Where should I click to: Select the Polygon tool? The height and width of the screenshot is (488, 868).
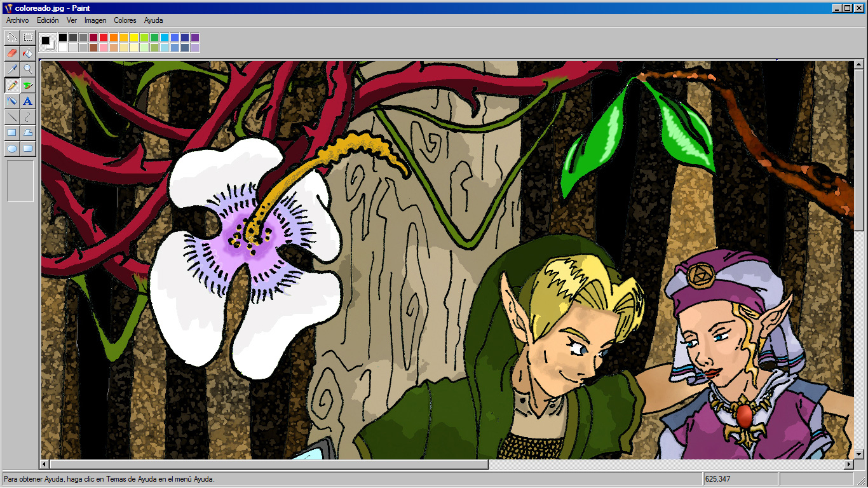[27, 132]
